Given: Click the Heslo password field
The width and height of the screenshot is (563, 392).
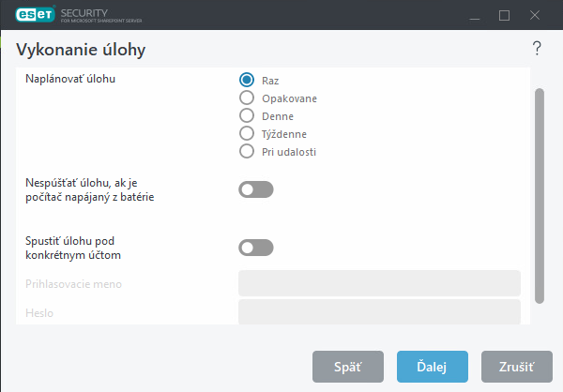Looking at the screenshot, I should 379,311.
